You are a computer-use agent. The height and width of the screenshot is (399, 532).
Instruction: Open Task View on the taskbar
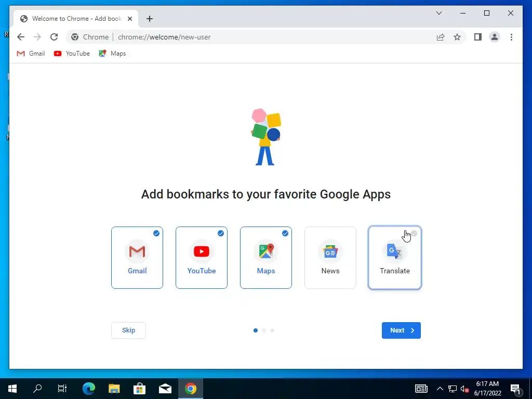coord(62,389)
